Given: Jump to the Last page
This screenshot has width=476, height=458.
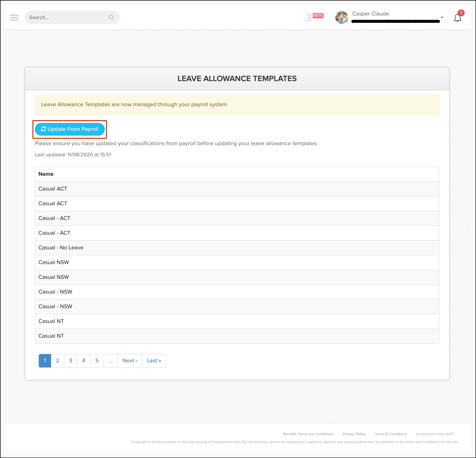Looking at the screenshot, I should (x=154, y=361).
